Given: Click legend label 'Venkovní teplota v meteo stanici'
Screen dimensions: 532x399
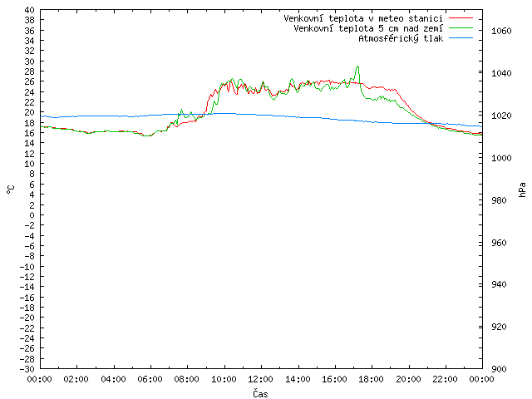Looking at the screenshot, I should pyautogui.click(x=363, y=18).
